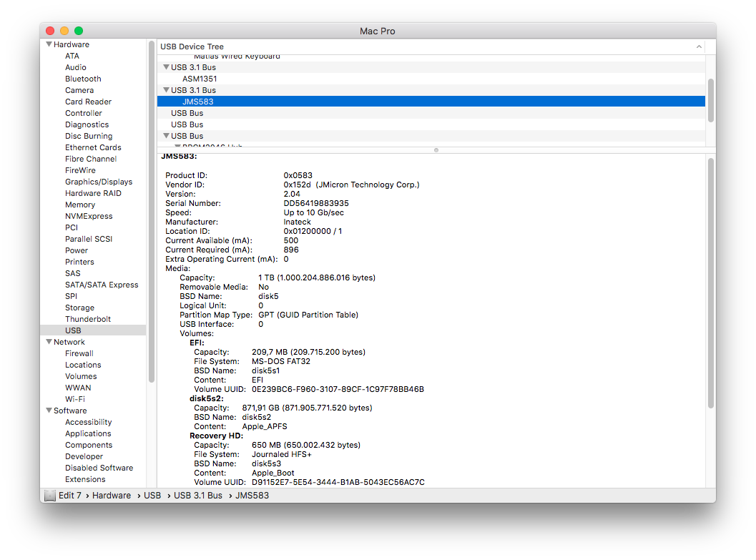This screenshot has width=756, height=560.
Task: Select NVMExpress in the sidebar
Action: 89,216
